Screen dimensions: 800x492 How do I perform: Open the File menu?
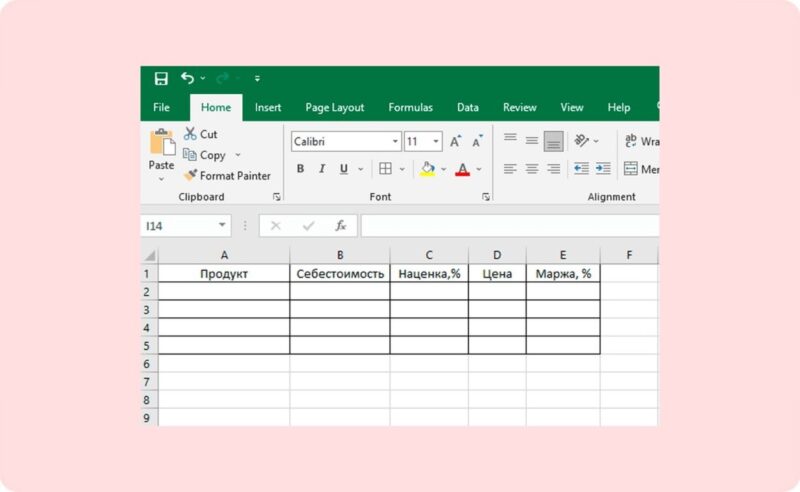click(161, 107)
